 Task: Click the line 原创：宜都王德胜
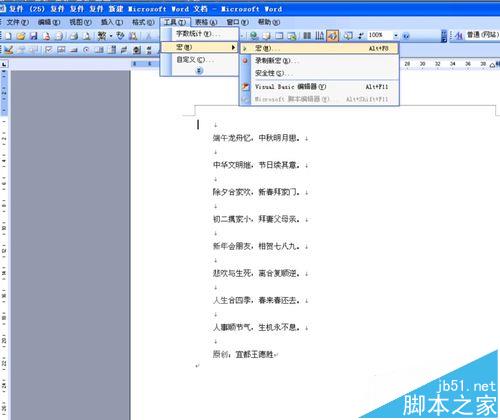coord(243,354)
